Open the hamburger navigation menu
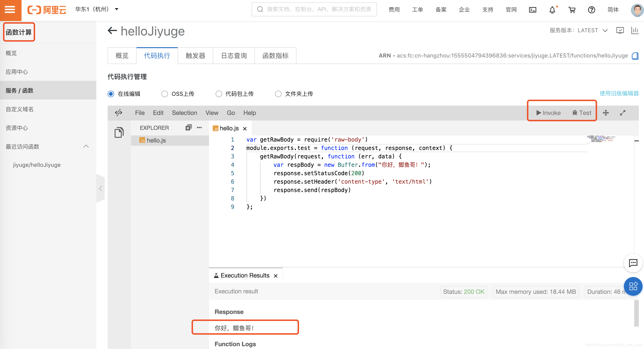Viewport: 644px width, 349px height. [x=10, y=10]
